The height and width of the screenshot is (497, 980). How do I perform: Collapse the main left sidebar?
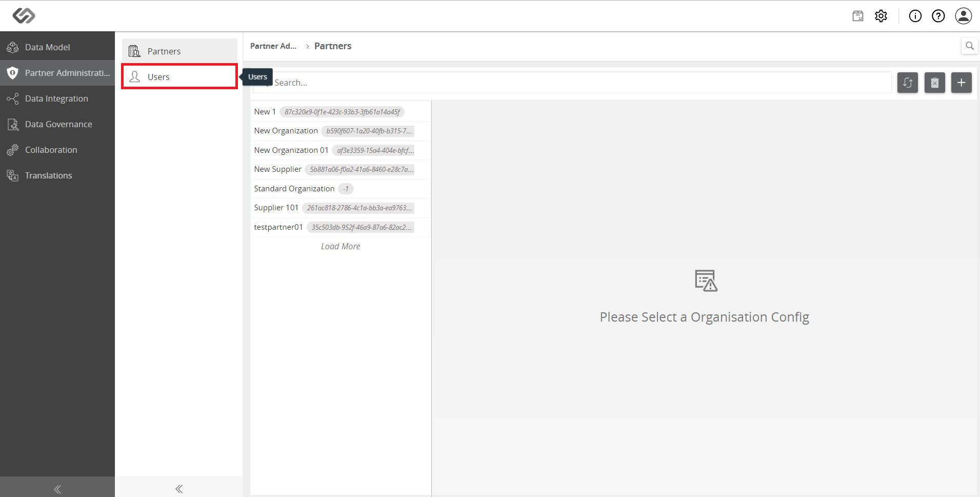[x=57, y=489]
